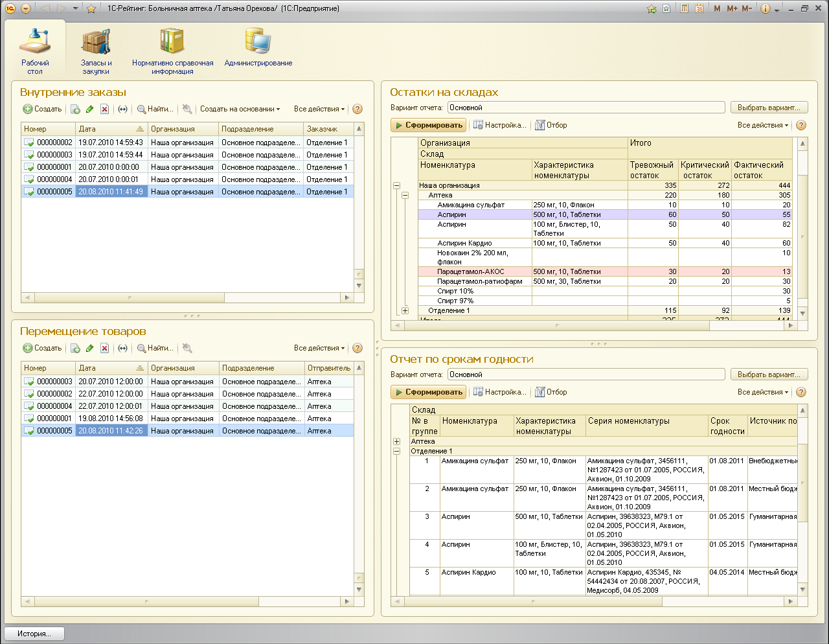Click help icon in Остатки на складах panel
This screenshot has height=644, width=829.
[801, 126]
